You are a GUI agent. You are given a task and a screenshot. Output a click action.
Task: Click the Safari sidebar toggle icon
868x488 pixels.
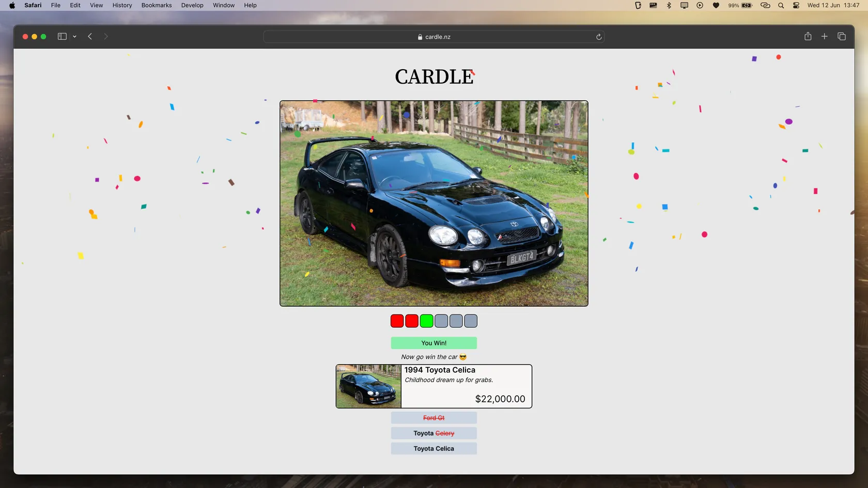click(x=62, y=37)
